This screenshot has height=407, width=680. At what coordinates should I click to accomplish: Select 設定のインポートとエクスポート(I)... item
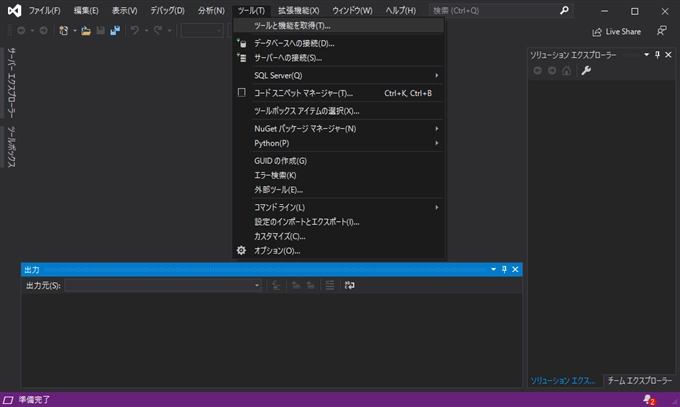[338, 222]
